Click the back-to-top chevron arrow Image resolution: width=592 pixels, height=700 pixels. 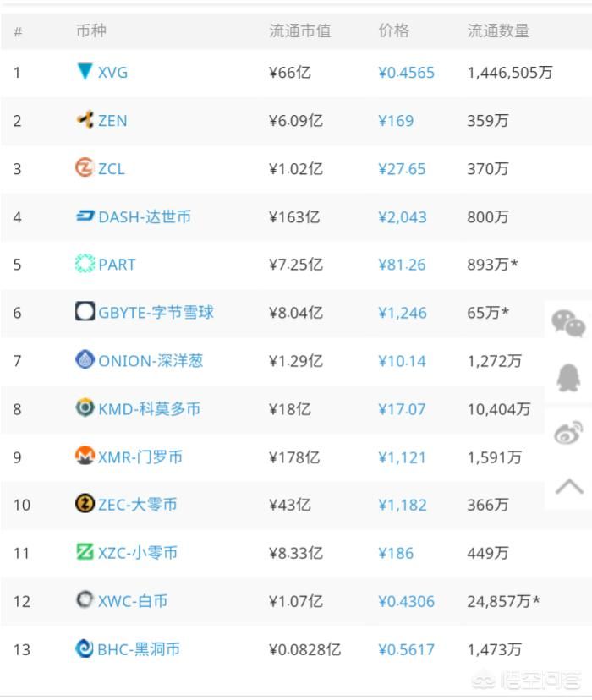click(x=569, y=486)
